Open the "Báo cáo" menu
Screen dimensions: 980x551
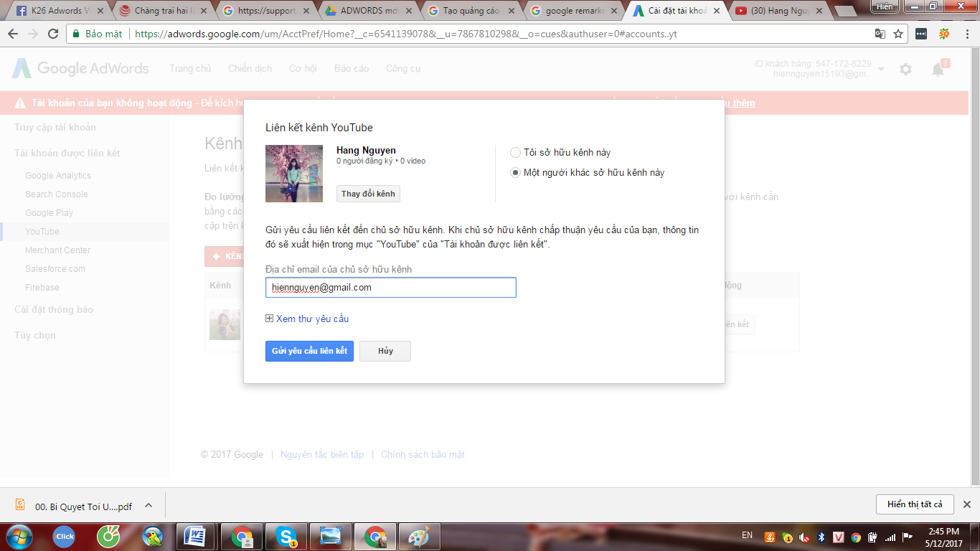(351, 69)
